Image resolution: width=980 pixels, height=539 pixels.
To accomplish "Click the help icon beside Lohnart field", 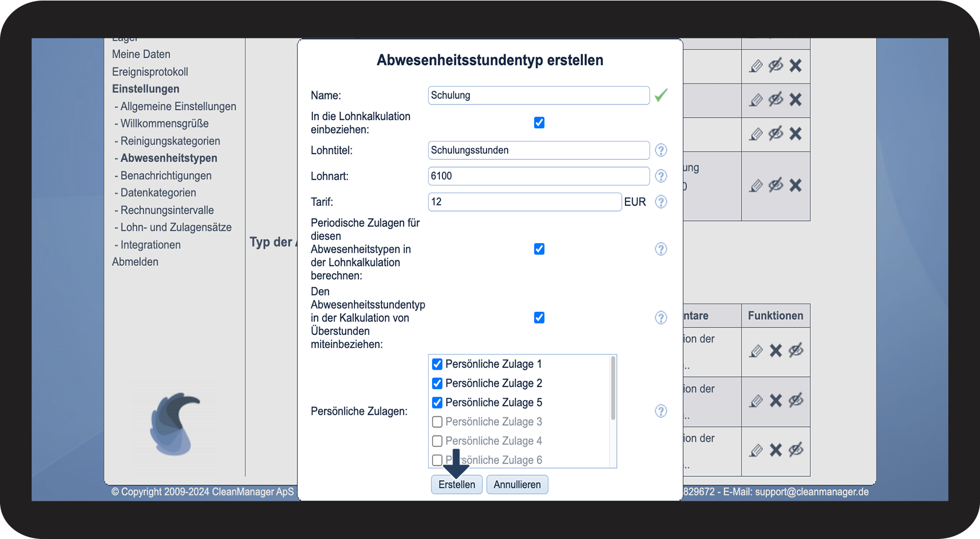I will [661, 176].
